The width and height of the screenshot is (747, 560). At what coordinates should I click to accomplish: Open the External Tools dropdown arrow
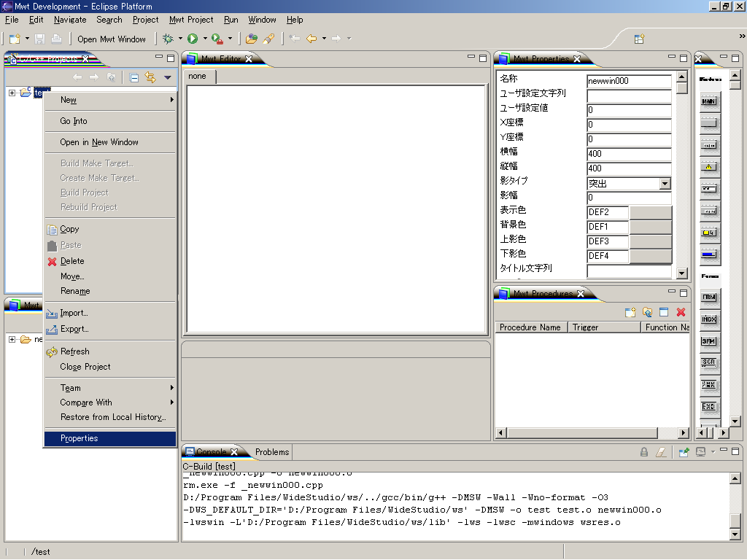[x=230, y=39]
